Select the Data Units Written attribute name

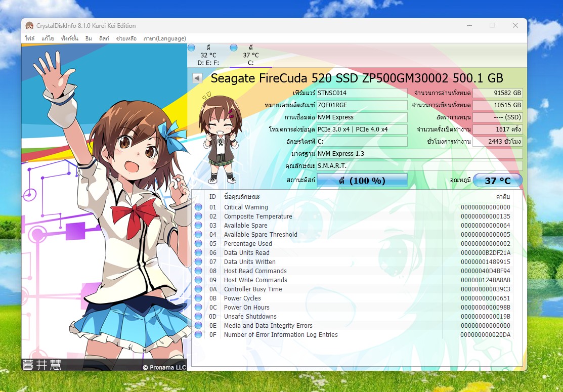[x=250, y=262]
